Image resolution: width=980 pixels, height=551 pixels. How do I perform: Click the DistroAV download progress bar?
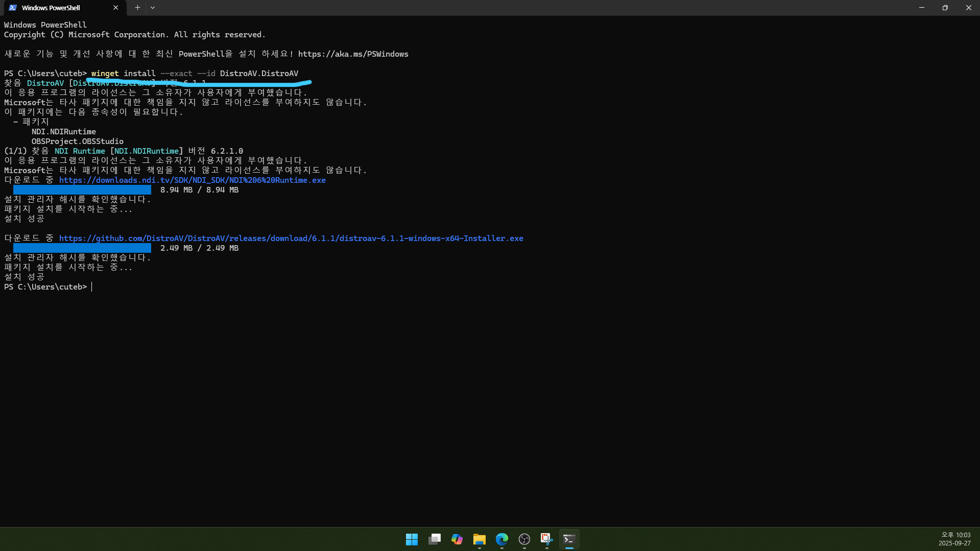[82, 248]
